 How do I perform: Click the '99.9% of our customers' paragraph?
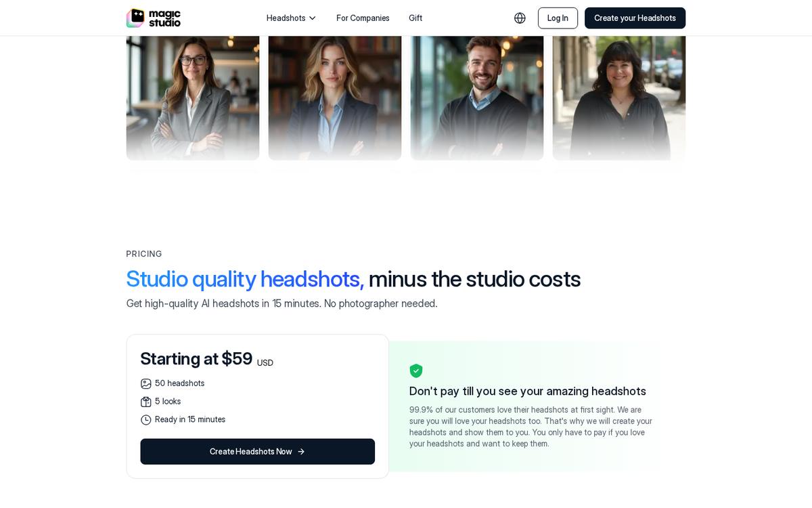pyautogui.click(x=531, y=427)
